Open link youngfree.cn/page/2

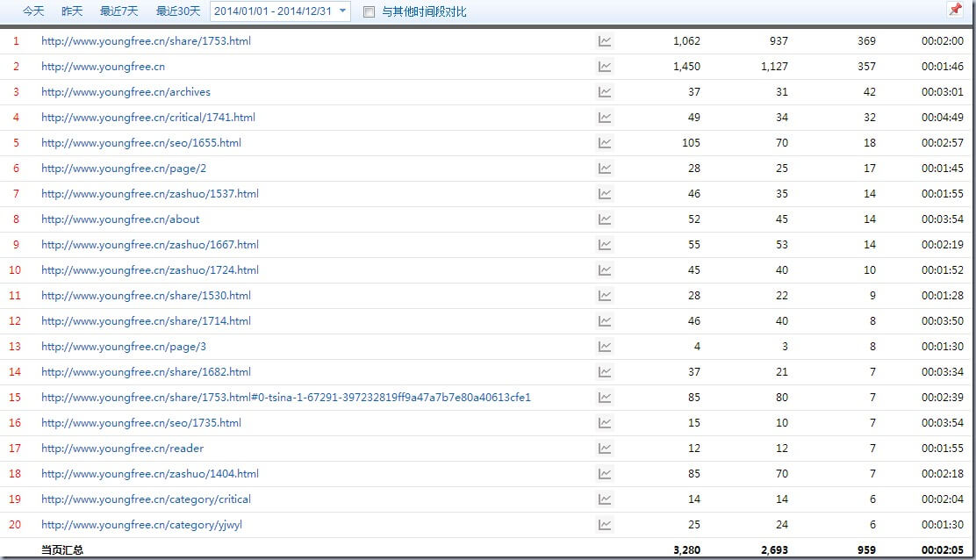click(x=124, y=169)
